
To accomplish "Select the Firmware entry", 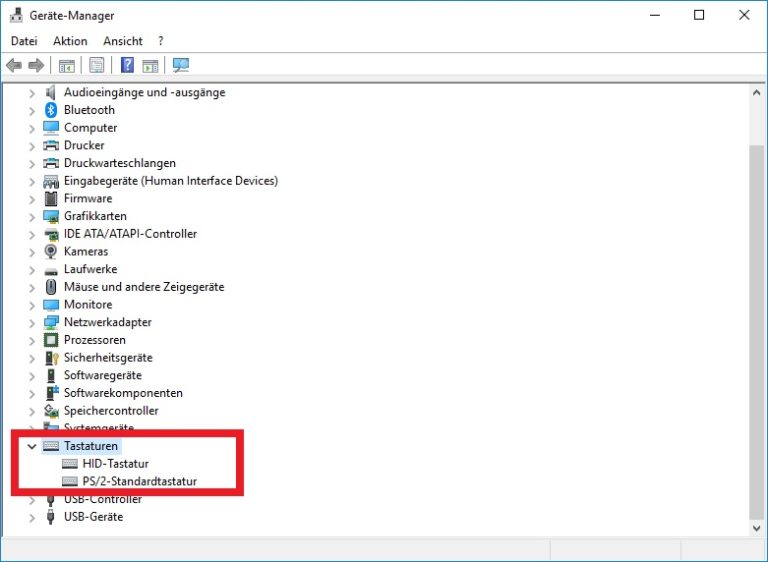I will coord(88,198).
